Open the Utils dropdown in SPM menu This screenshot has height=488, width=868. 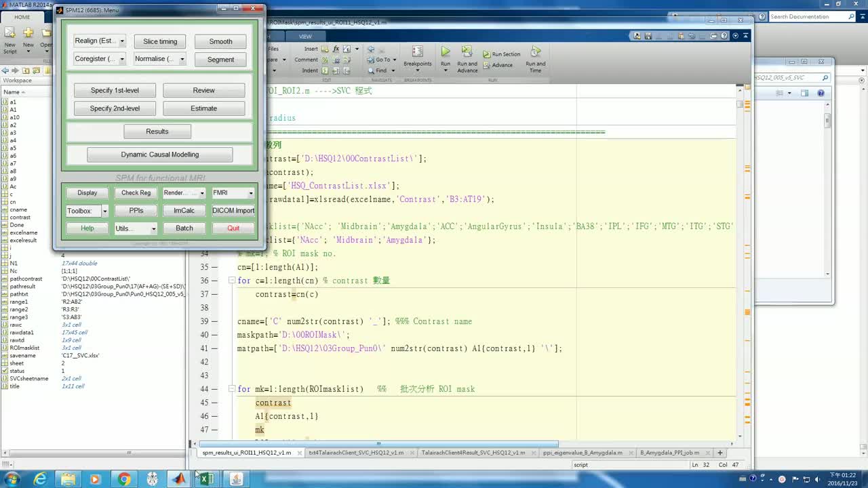pyautogui.click(x=136, y=228)
